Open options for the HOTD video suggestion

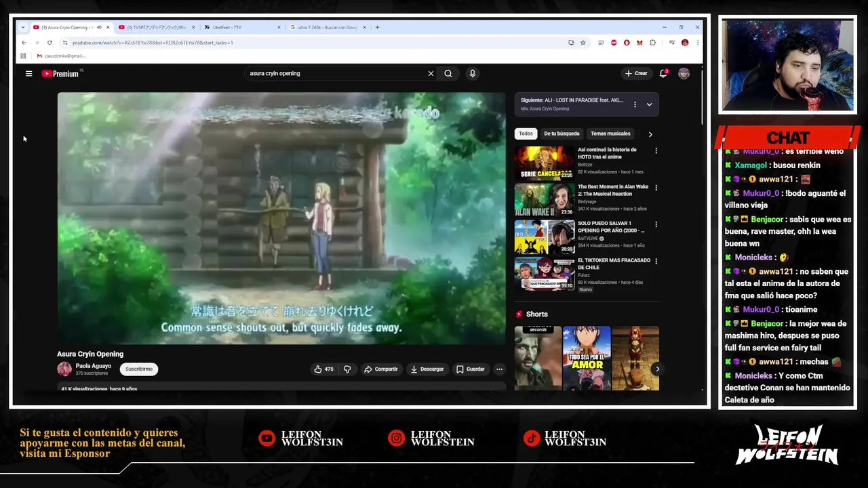coord(656,150)
